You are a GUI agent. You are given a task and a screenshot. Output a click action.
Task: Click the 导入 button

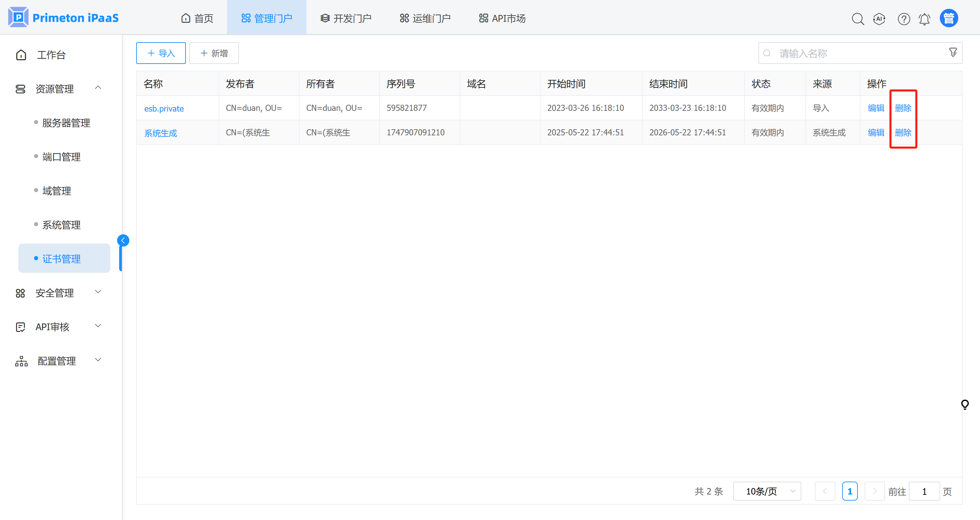[x=161, y=53]
